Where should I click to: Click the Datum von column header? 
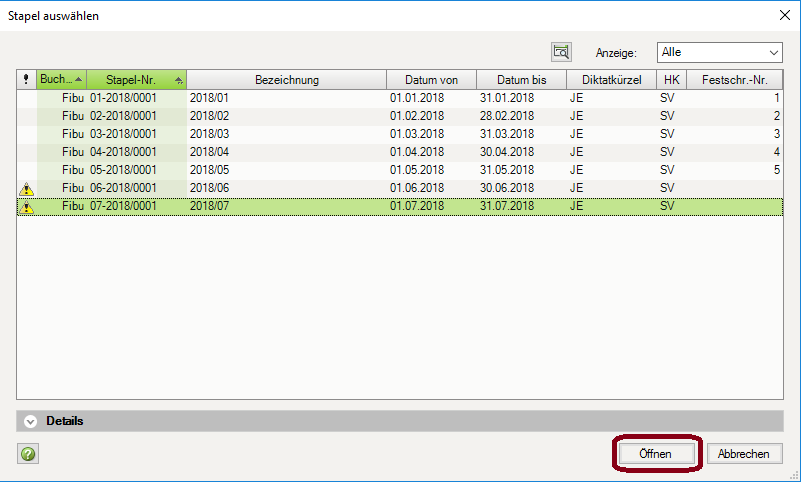[x=431, y=80]
